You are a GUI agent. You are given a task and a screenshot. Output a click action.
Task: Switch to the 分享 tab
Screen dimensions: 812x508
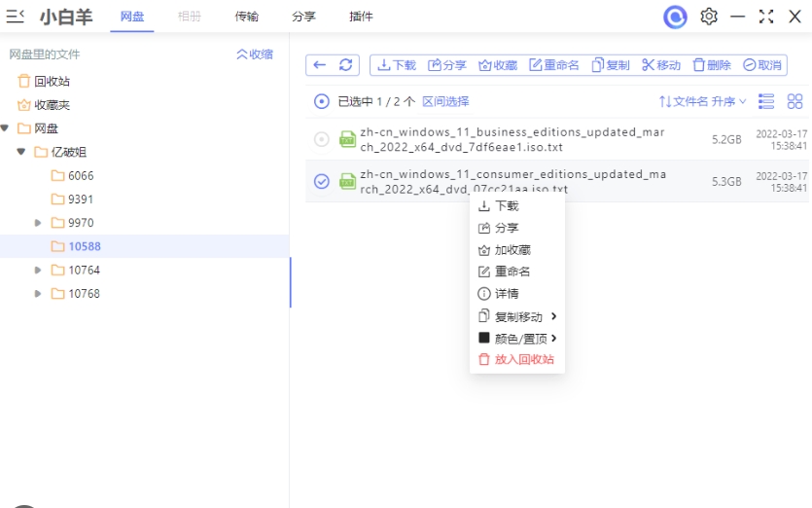303,17
